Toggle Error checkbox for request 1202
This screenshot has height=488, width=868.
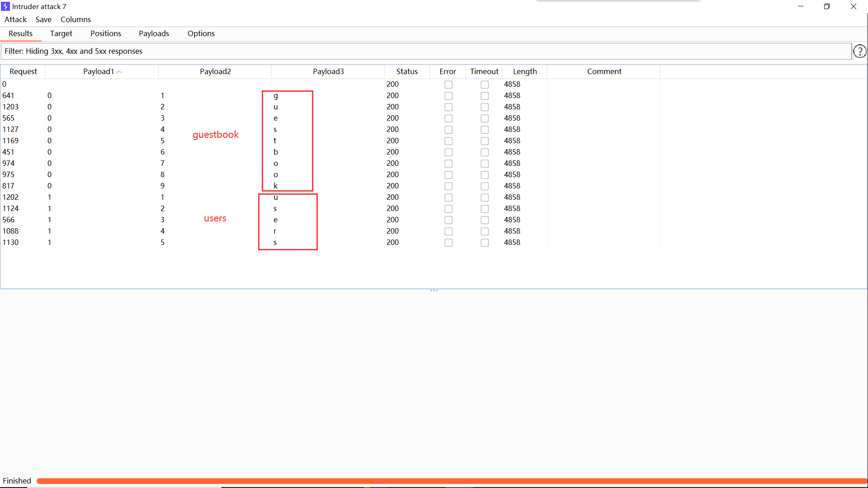pyautogui.click(x=448, y=197)
